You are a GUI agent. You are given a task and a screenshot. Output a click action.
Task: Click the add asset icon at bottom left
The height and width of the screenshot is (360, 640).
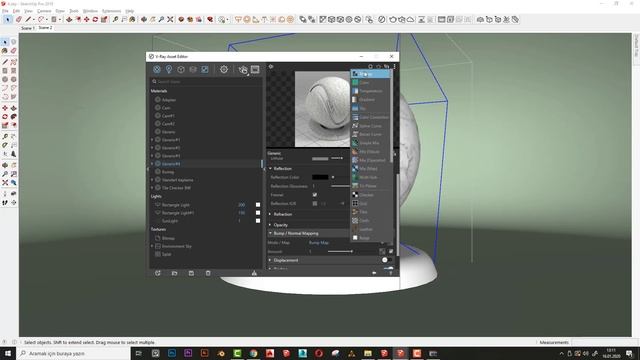coord(158,273)
